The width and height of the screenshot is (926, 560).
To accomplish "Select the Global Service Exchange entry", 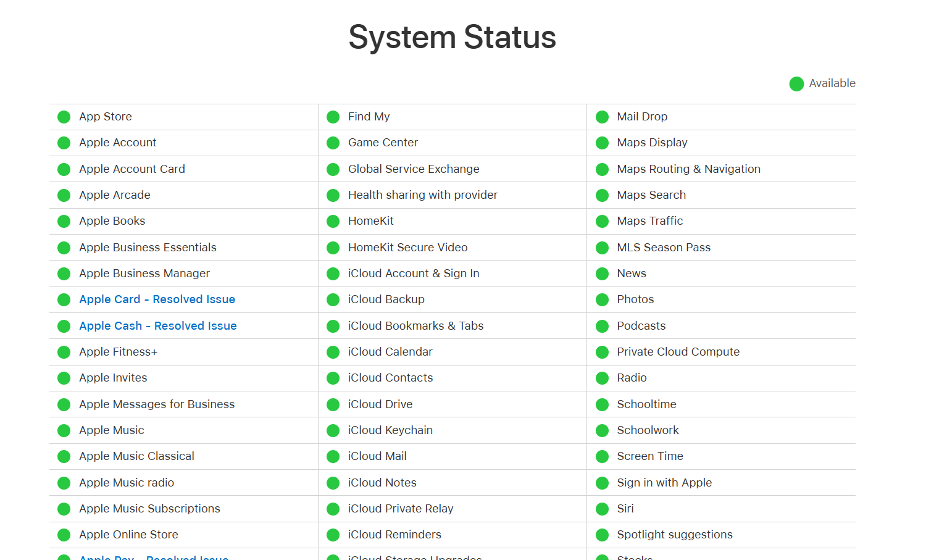I will click(x=414, y=169).
